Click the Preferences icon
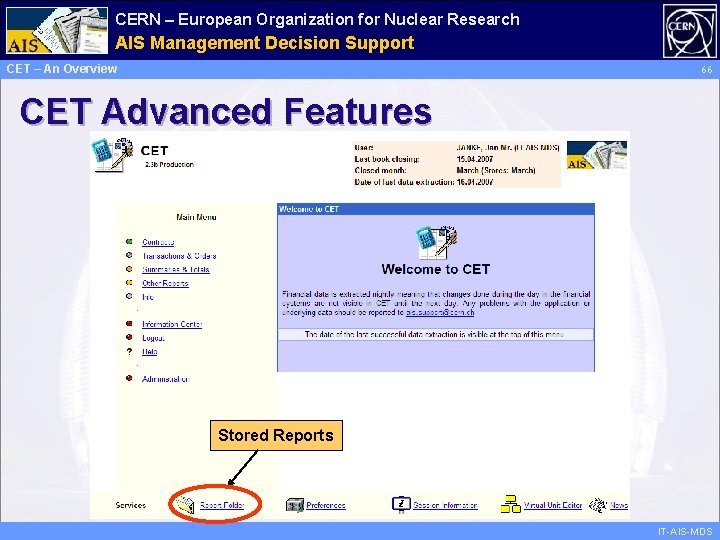Image resolution: width=720 pixels, height=540 pixels. click(294, 505)
